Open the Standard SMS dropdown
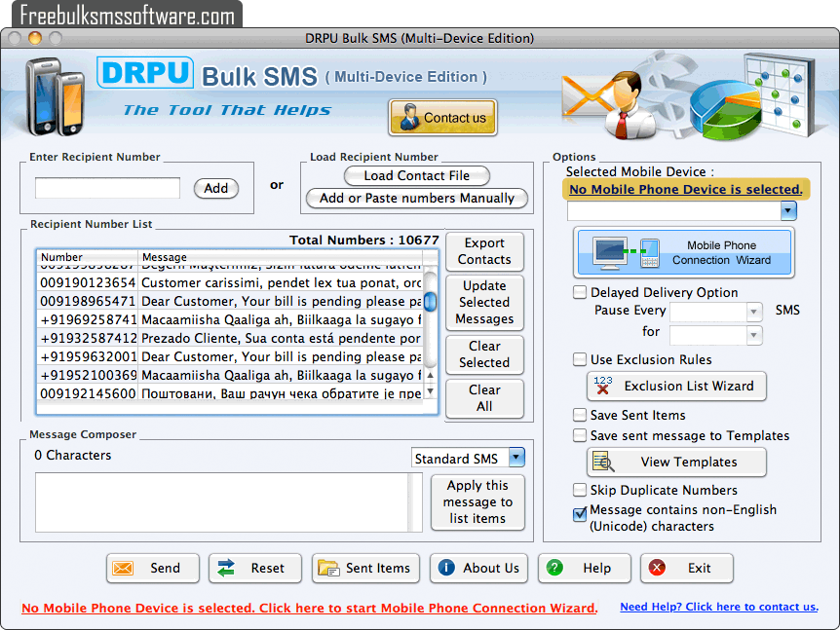Screen dimensions: 840x630 coord(516,457)
